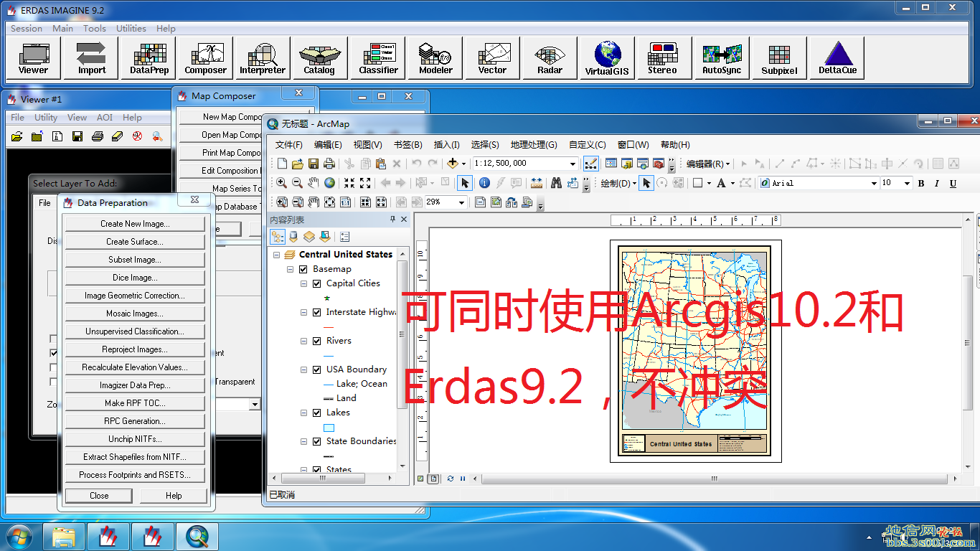Open ArcMap 插入(I) menu
Image resolution: width=980 pixels, height=551 pixels.
447,144
